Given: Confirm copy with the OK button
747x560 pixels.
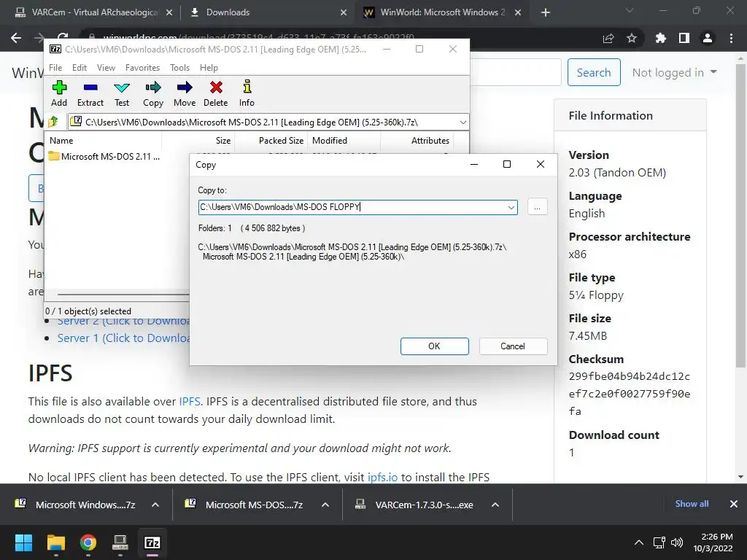Looking at the screenshot, I should [x=435, y=346].
